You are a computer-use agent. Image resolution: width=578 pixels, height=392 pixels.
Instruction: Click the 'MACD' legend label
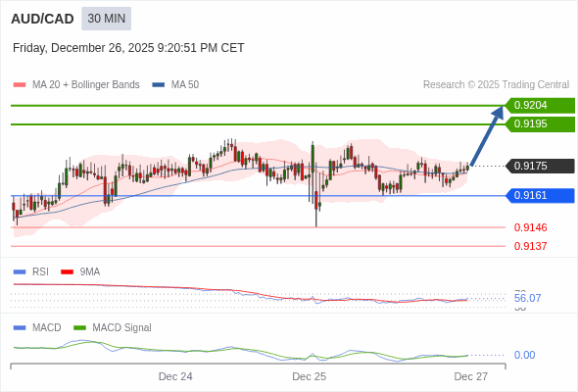(x=47, y=328)
